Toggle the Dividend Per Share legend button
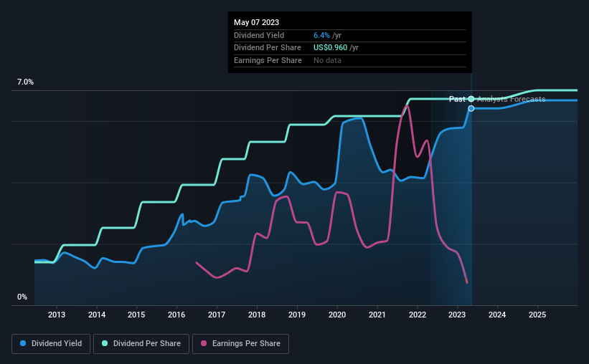Image resolution: width=589 pixels, height=364 pixels. click(141, 344)
